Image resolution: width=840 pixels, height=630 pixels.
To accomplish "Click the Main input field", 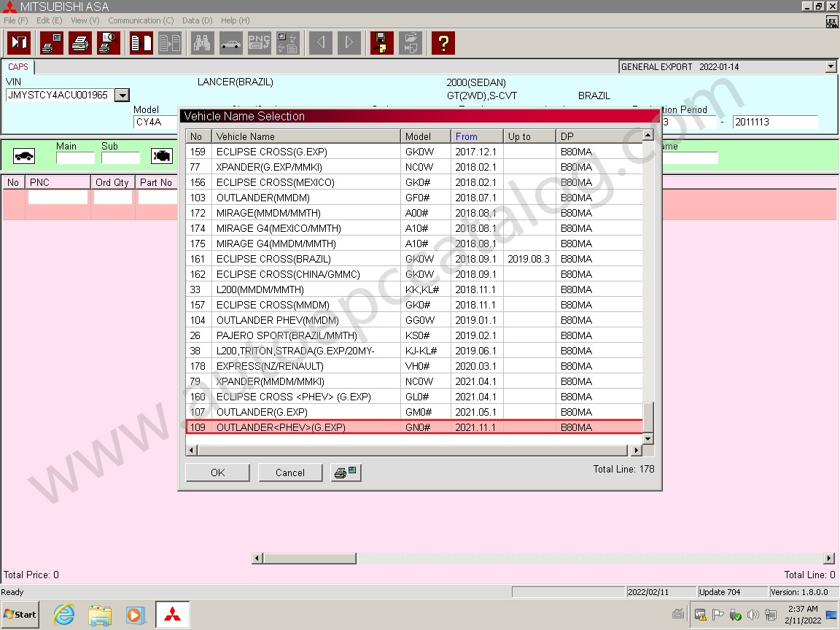I will tap(76, 158).
